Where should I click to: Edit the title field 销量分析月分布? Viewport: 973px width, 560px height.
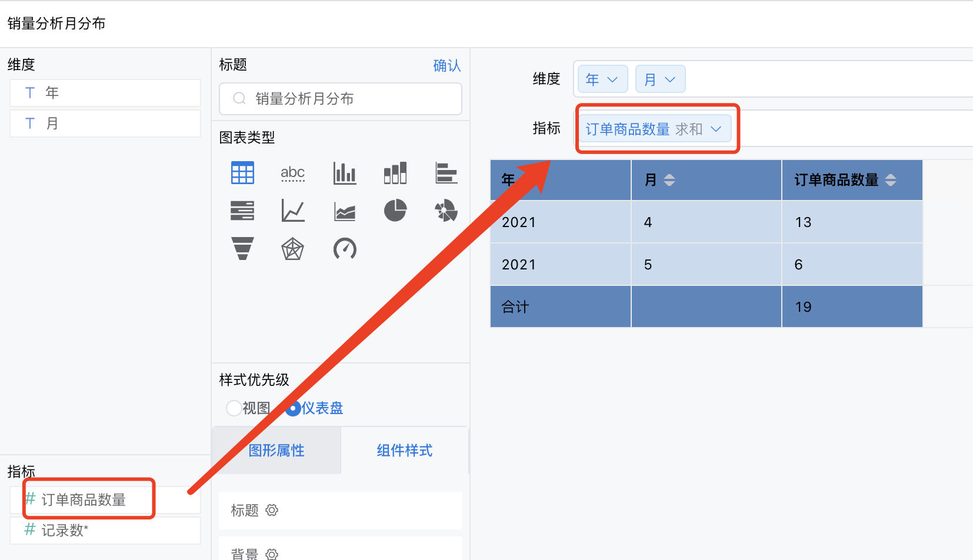tap(341, 99)
